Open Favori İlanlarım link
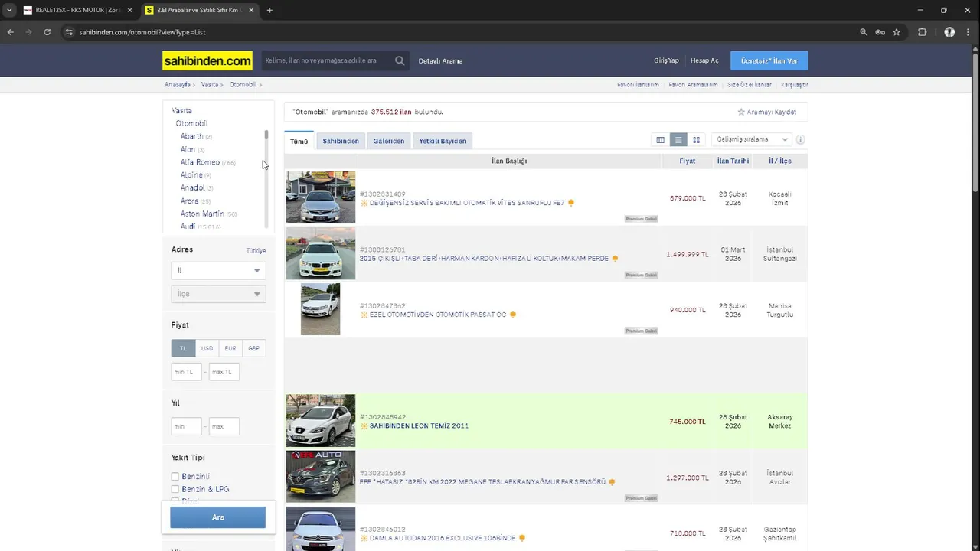The height and width of the screenshot is (551, 980). click(638, 85)
